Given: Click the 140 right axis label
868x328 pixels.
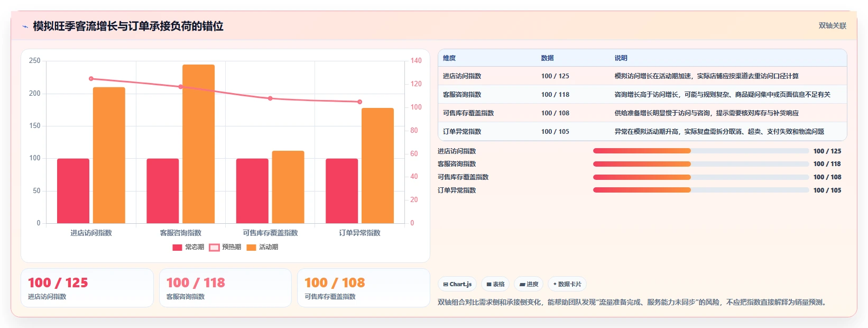Looking at the screenshot, I should (416, 61).
